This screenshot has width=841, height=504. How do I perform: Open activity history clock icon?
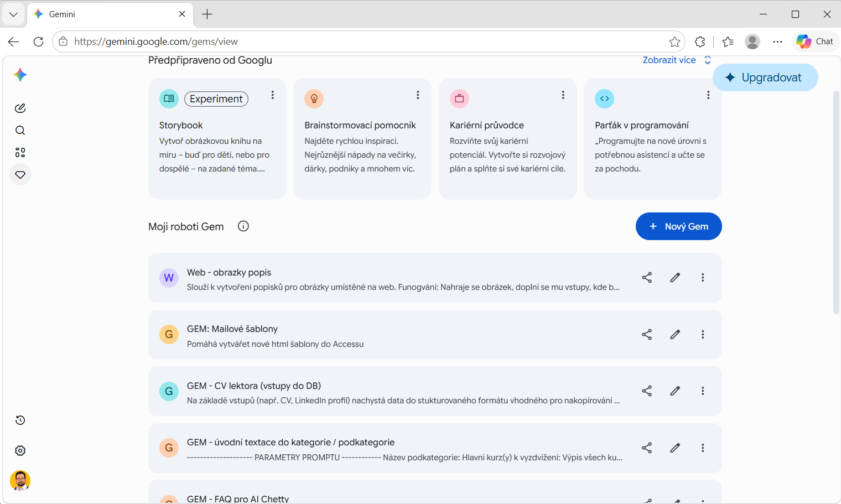click(x=20, y=420)
